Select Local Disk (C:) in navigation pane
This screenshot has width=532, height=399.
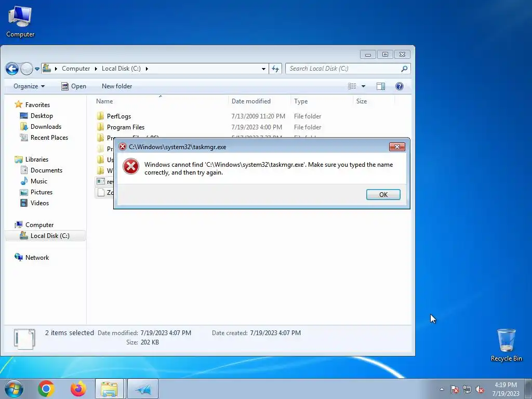[50, 235]
